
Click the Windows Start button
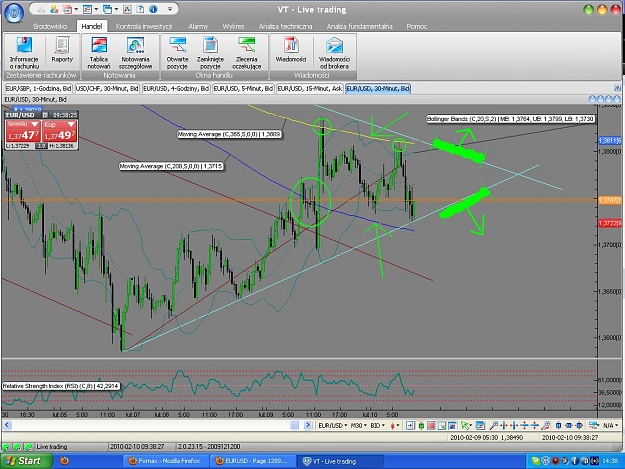click(x=26, y=461)
